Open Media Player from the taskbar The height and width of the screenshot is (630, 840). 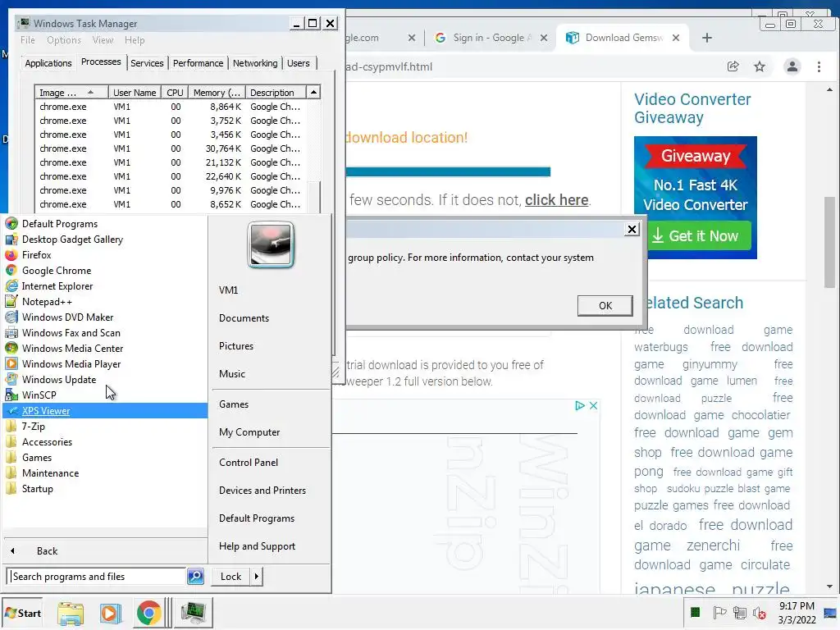(x=110, y=614)
